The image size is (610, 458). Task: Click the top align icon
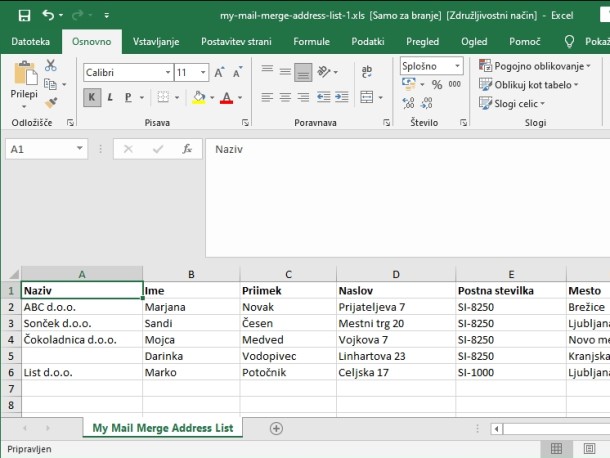(x=267, y=70)
